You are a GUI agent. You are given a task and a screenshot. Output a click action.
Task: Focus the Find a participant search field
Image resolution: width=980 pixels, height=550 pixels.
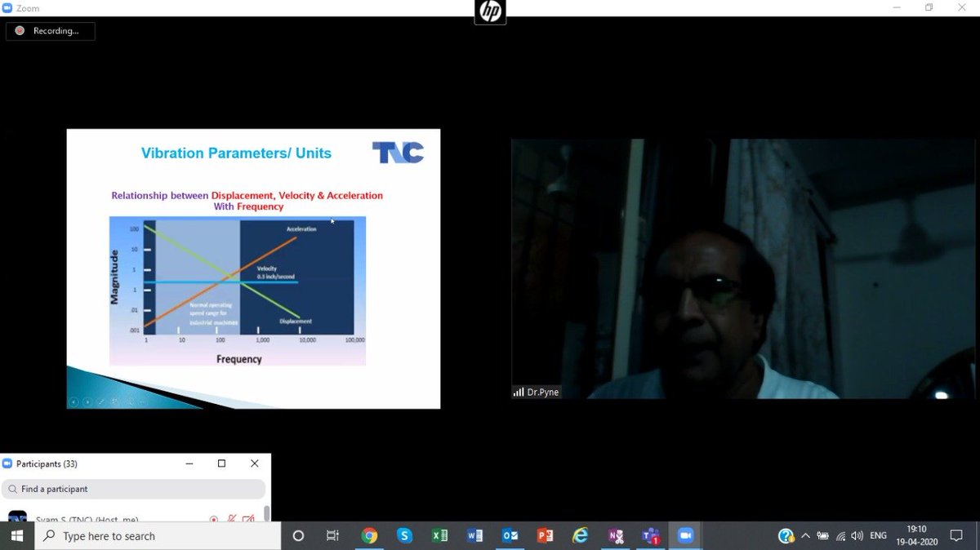click(134, 489)
